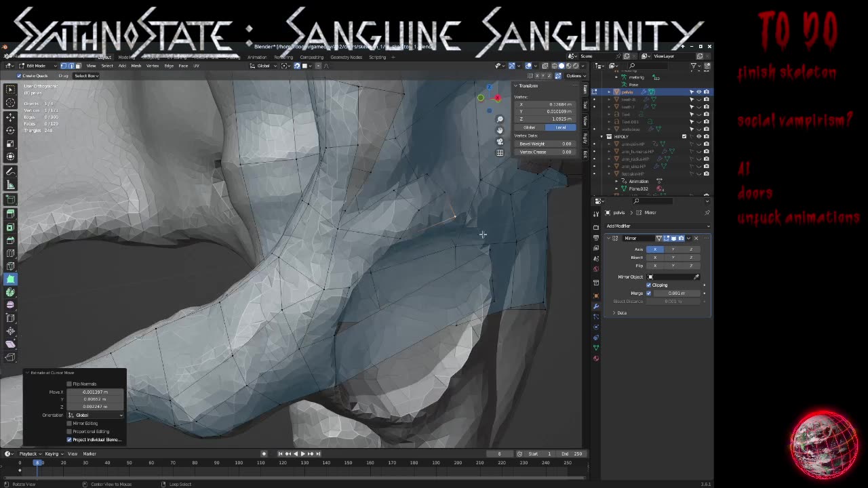Viewport: 868px width, 488px height.
Task: Open the timeline View menu
Action: pos(72,453)
